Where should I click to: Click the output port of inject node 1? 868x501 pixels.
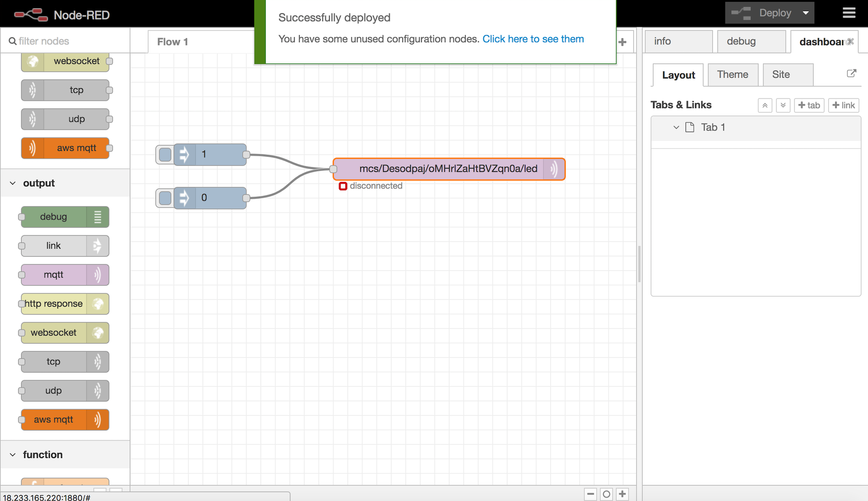click(246, 155)
